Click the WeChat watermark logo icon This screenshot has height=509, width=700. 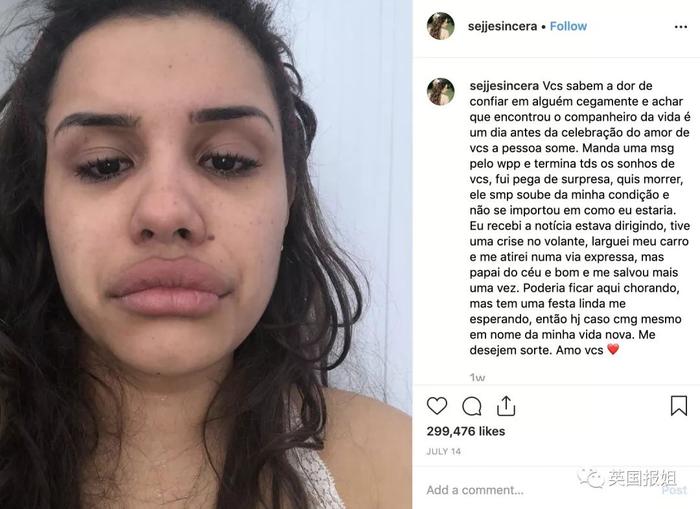pos(592,478)
